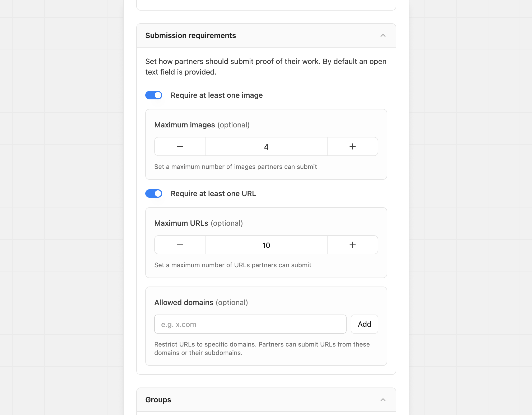Click the allowed domains text field

click(250, 324)
